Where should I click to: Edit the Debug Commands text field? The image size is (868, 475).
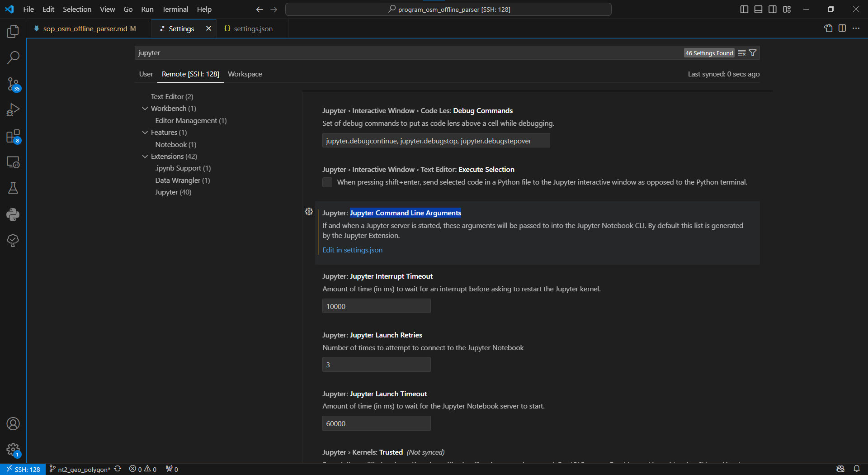click(x=436, y=141)
